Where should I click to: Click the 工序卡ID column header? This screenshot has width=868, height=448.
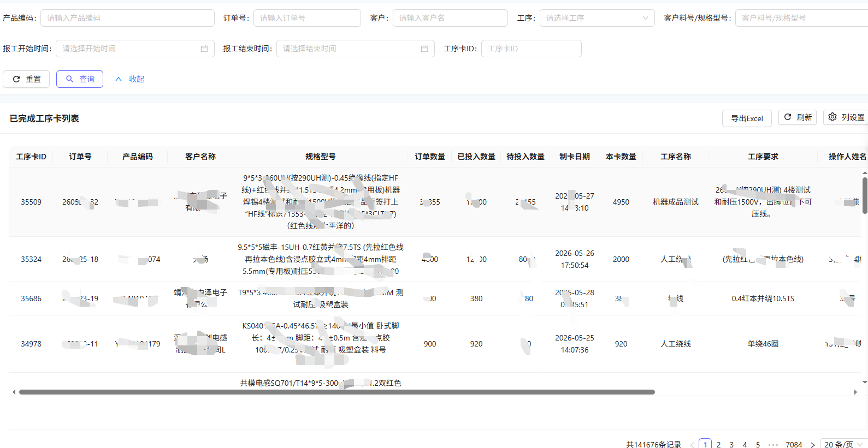[x=31, y=157]
